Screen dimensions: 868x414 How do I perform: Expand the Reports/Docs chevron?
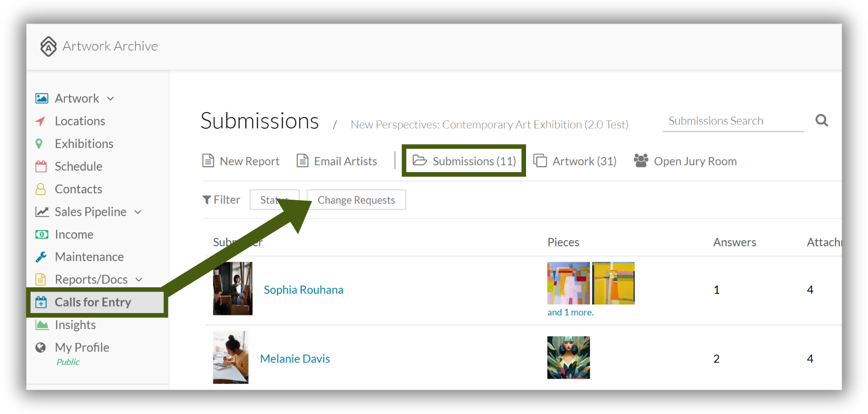pyautogui.click(x=139, y=280)
